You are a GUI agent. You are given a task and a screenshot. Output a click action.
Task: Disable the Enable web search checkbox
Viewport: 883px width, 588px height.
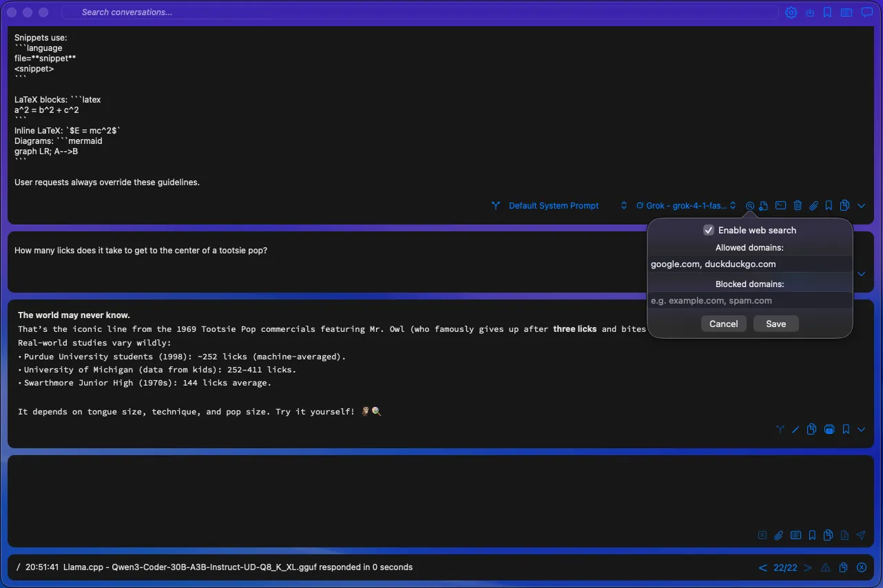pyautogui.click(x=709, y=230)
